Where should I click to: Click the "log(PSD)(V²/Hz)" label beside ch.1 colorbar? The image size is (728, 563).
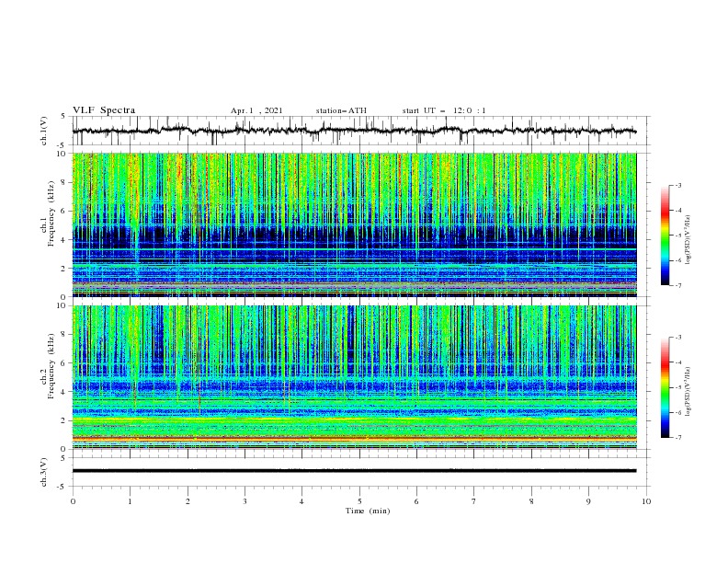pos(688,240)
